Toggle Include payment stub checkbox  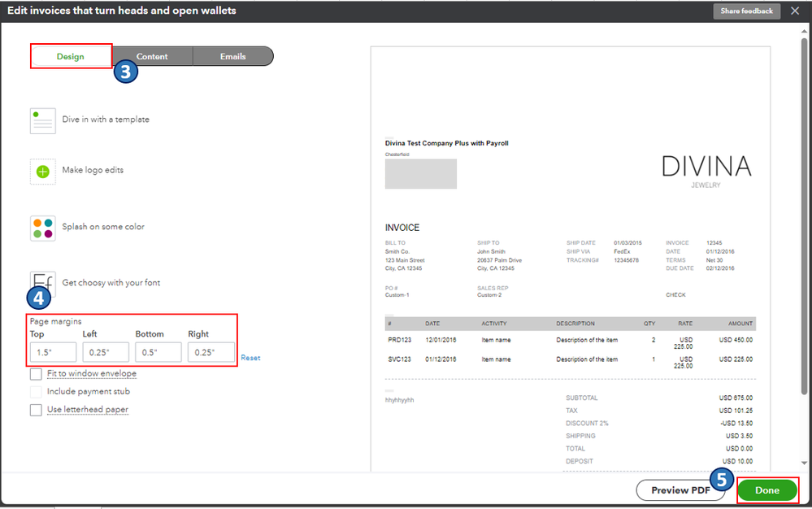(36, 391)
